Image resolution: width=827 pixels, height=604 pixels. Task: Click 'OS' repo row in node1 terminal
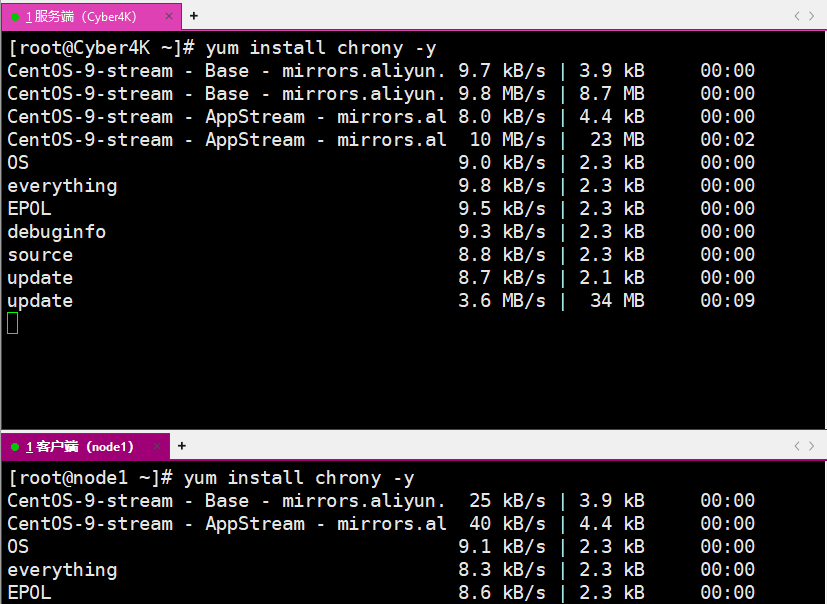pyautogui.click(x=381, y=547)
